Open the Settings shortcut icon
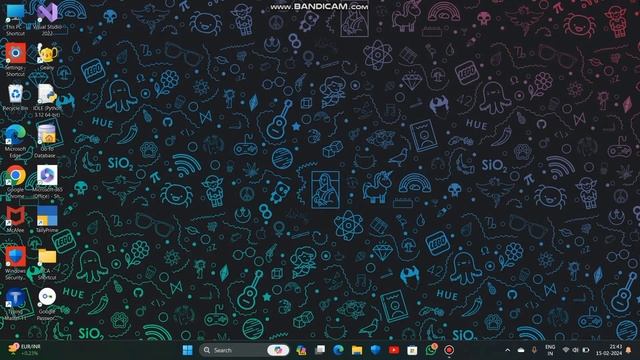This screenshot has height=360, width=640. pos(16,60)
